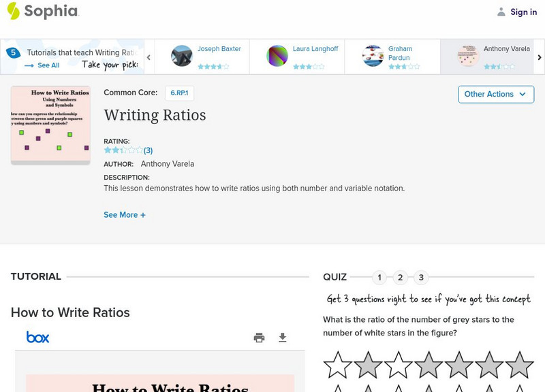Click the left carousel arrow
The width and height of the screenshot is (545, 392).
pyautogui.click(x=147, y=57)
